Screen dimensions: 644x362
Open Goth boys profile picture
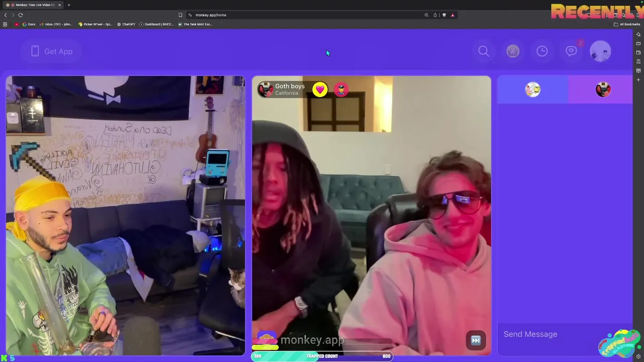click(265, 89)
